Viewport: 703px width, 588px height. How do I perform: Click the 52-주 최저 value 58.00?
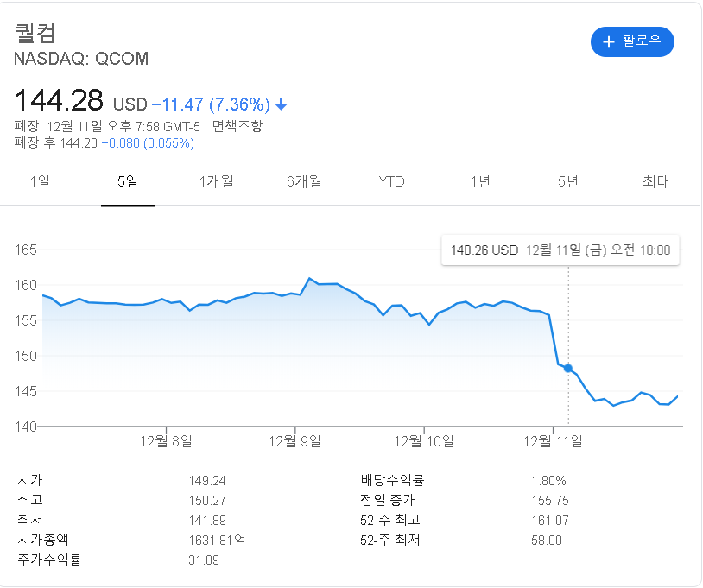547,540
